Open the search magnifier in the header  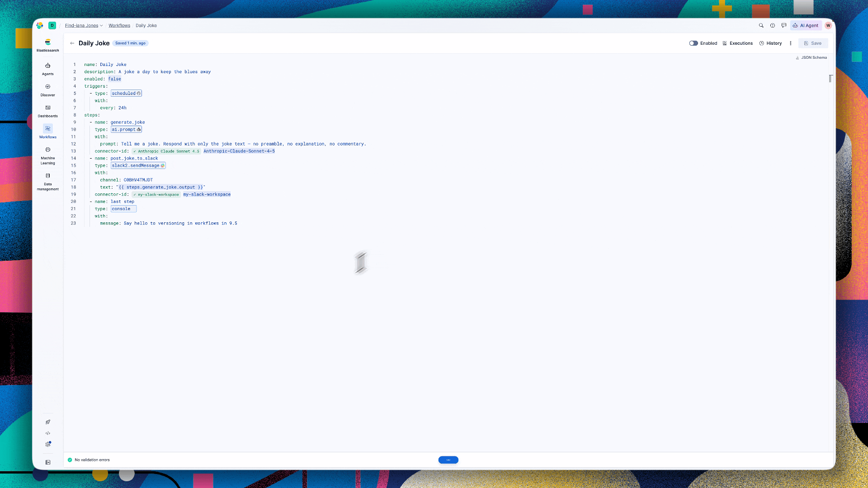(x=761, y=25)
